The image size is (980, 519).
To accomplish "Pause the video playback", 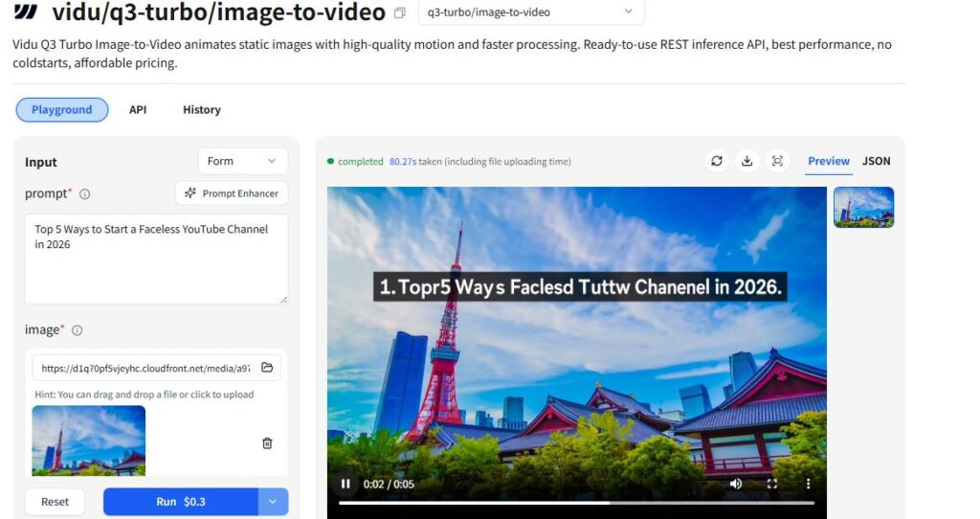I will pos(345,485).
